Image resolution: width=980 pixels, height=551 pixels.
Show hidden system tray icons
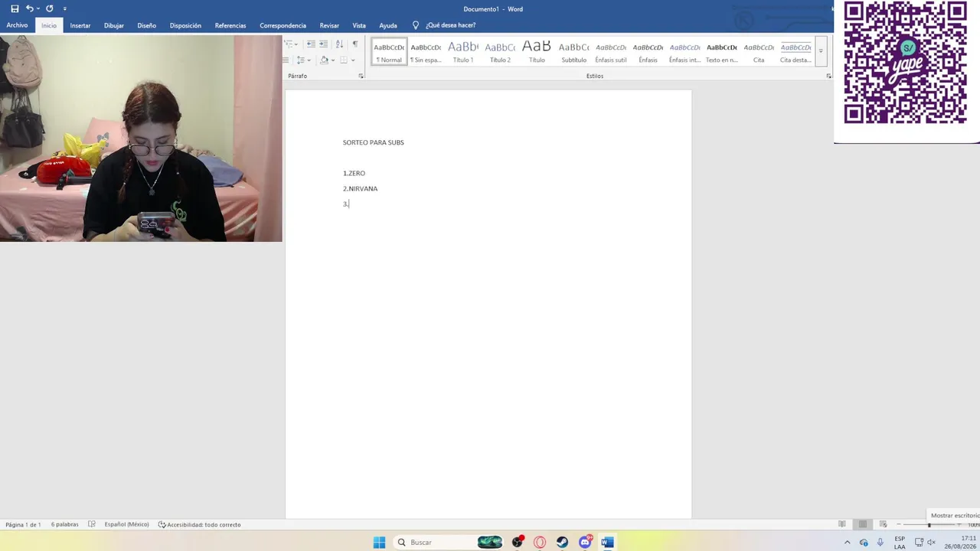coord(847,543)
